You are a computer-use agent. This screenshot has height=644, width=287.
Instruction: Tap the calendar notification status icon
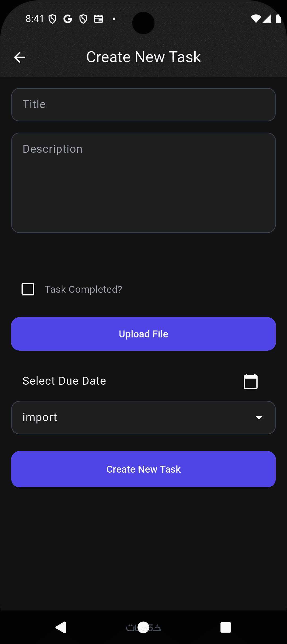click(99, 19)
